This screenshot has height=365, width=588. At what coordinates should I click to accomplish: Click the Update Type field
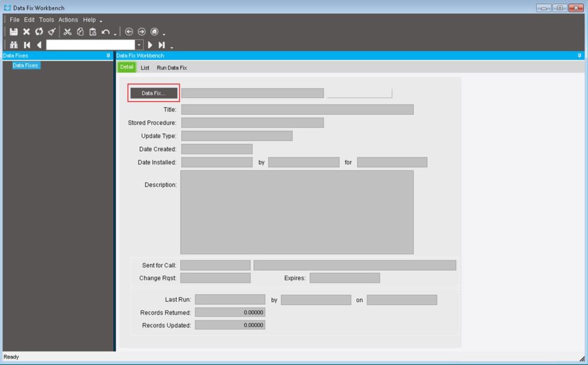click(x=237, y=136)
